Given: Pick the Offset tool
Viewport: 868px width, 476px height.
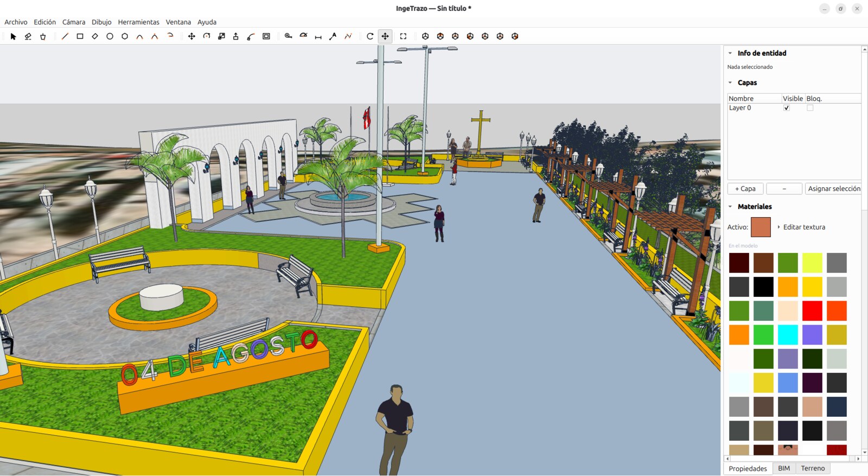Looking at the screenshot, I should tap(266, 36).
